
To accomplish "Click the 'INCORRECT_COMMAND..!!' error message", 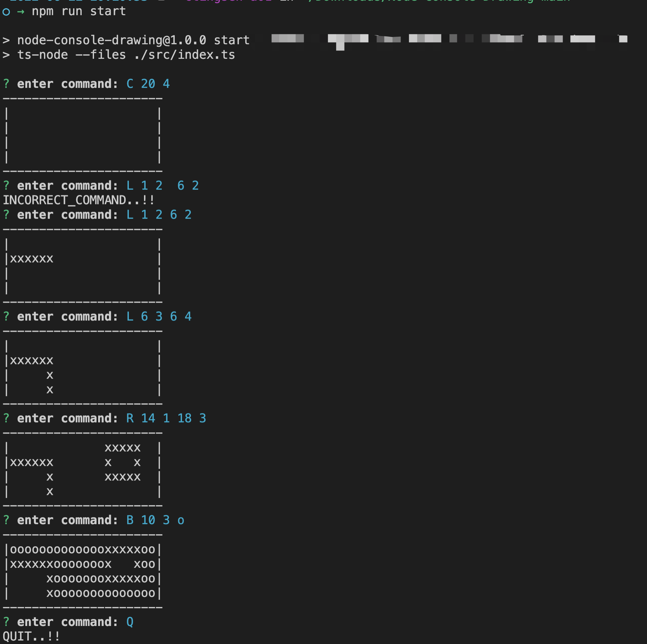I will coord(79,200).
